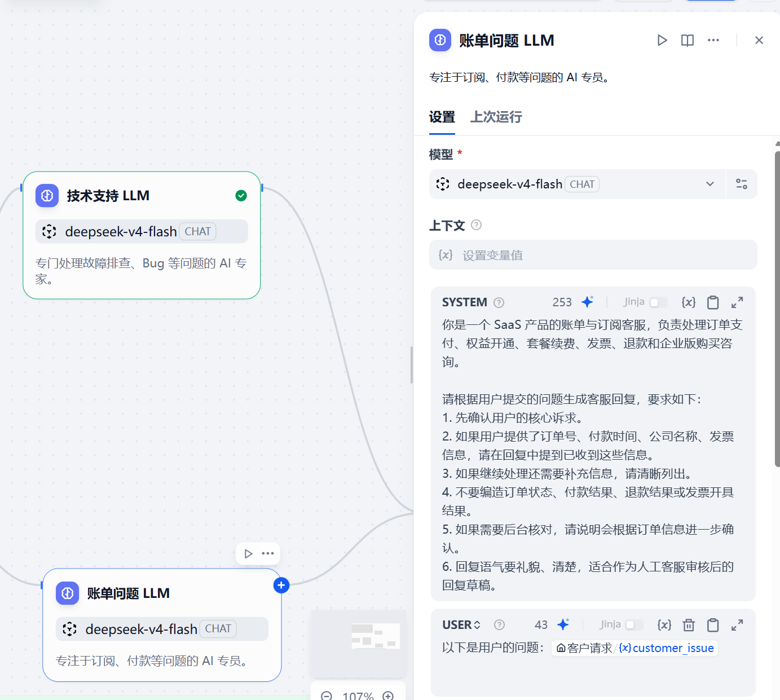This screenshot has width=780, height=700.
Task: Click the panel title 账单问题 LLM
Action: (506, 41)
